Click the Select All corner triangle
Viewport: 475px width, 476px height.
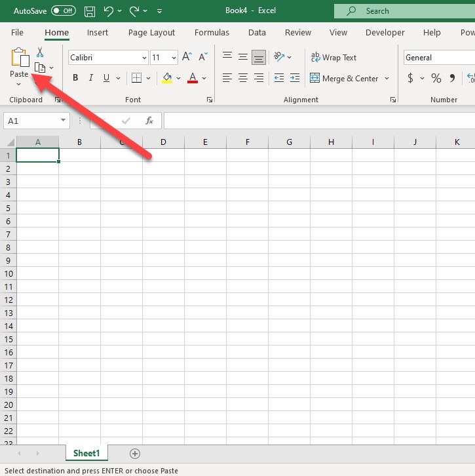(9, 142)
